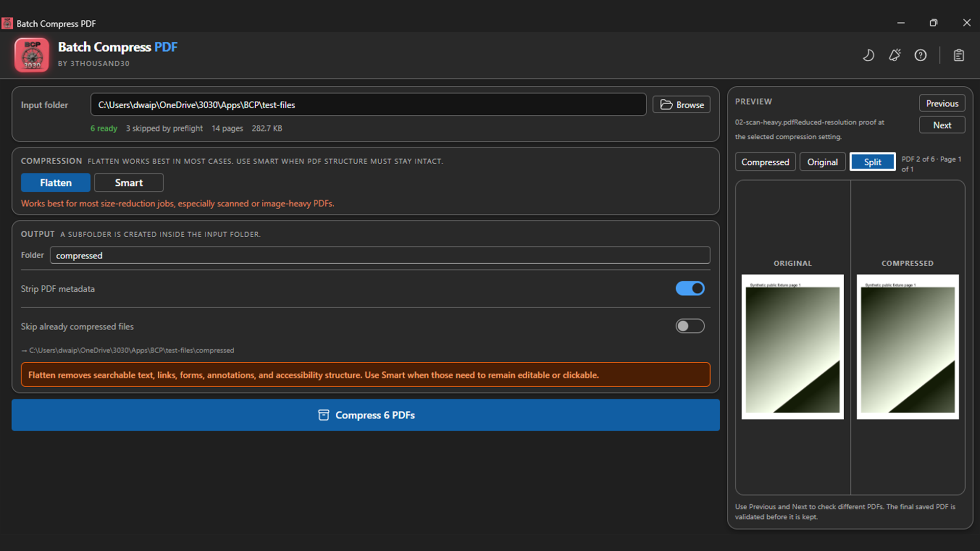Click the Browse folder button
The image size is (980, 551).
[681, 105]
